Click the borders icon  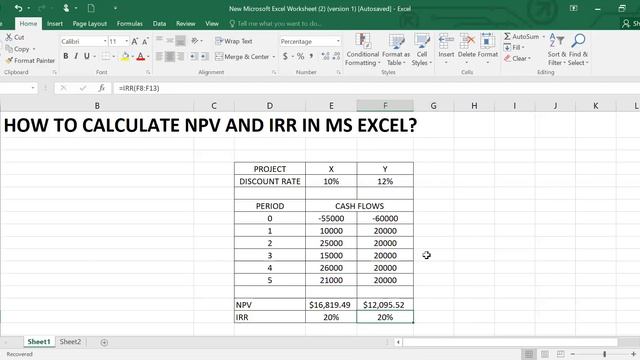106,56
